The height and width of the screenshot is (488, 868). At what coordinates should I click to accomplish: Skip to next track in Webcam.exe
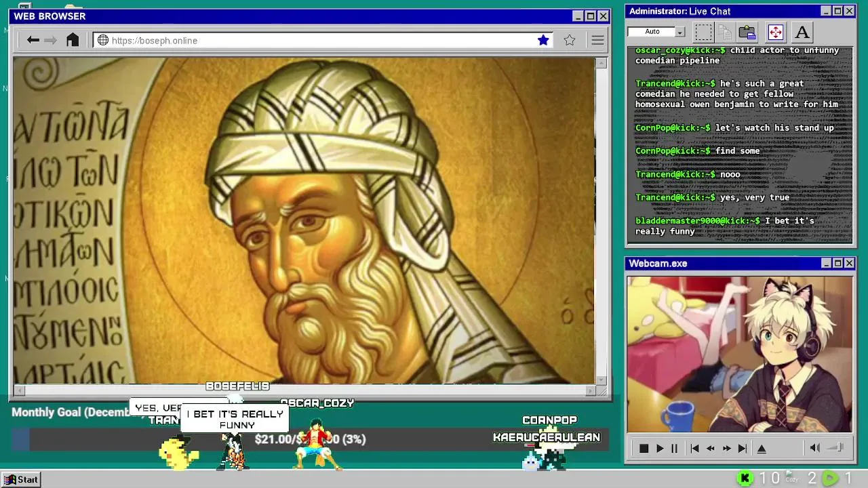point(742,449)
